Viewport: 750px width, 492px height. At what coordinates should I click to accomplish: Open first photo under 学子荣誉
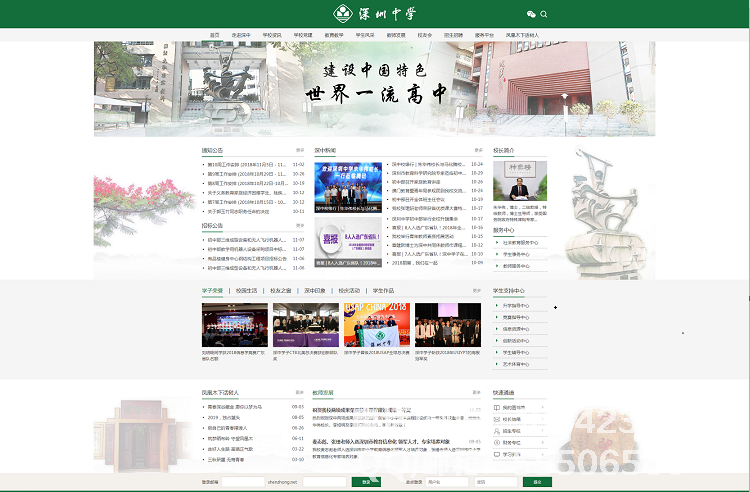[x=234, y=325]
